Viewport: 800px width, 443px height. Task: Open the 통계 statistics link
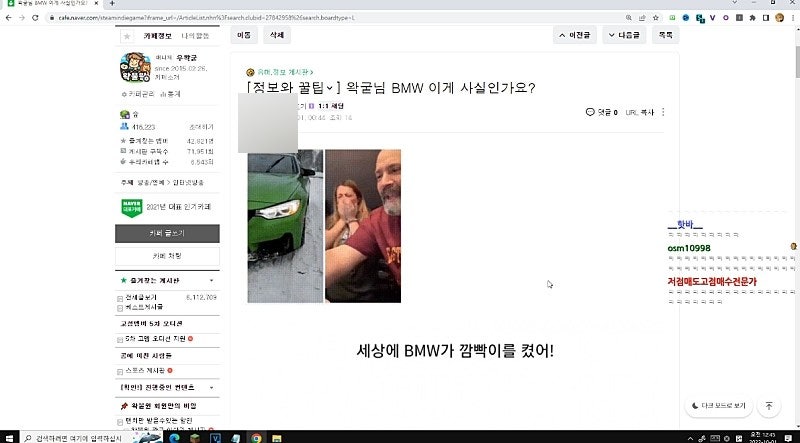tap(170, 94)
